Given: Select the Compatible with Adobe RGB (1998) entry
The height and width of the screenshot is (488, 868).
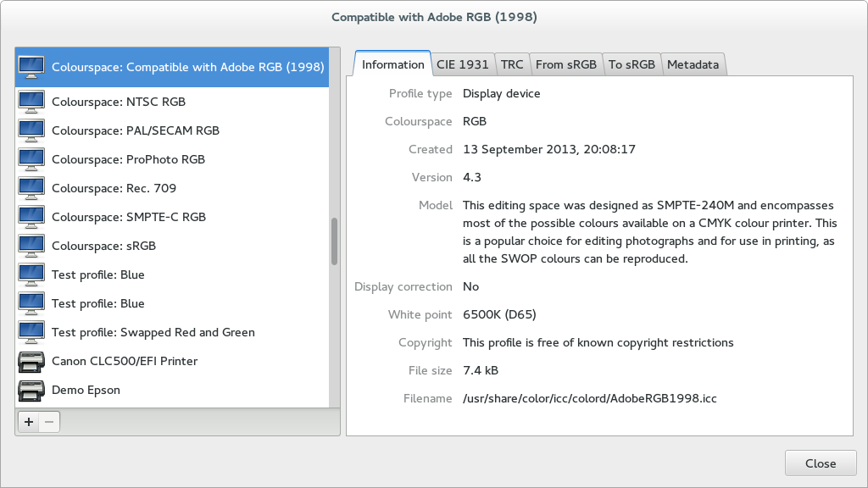Looking at the screenshot, I should click(x=187, y=67).
